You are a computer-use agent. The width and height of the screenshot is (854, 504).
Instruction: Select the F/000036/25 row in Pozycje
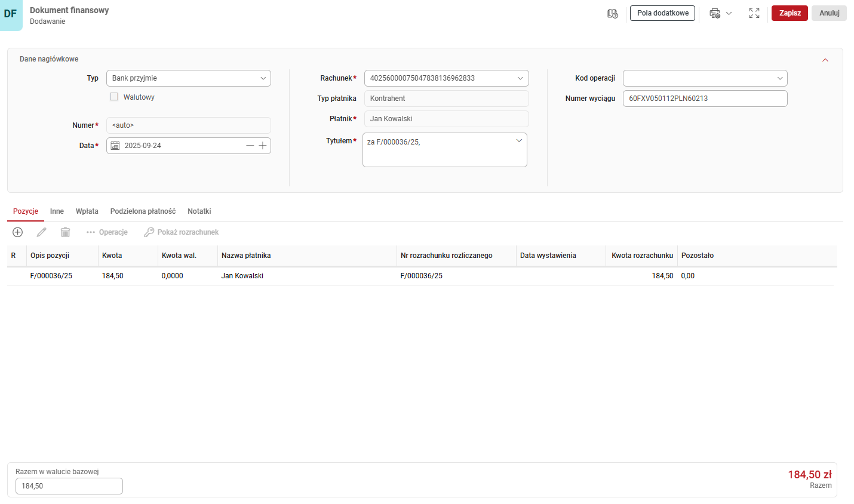click(x=239, y=275)
